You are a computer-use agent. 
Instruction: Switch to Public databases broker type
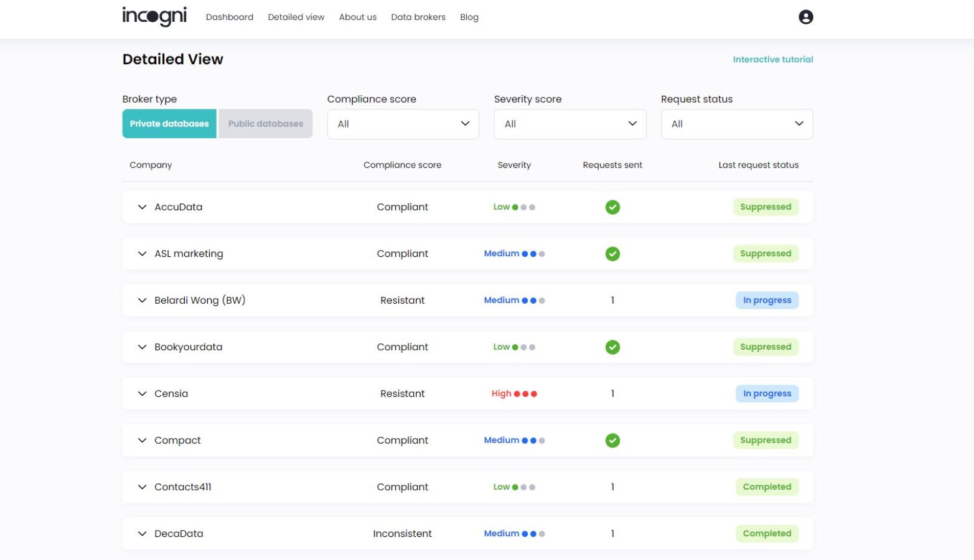pos(266,124)
